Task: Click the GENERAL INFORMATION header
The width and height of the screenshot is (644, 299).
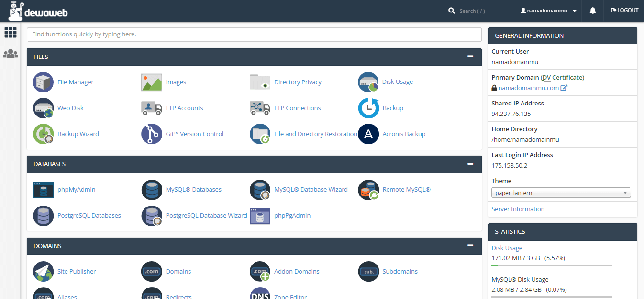Action: coord(563,35)
